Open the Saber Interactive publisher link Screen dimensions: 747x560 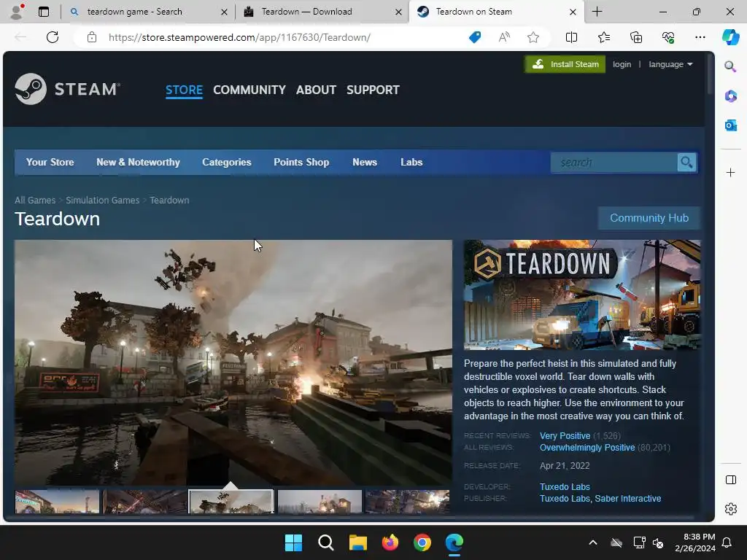pos(627,499)
